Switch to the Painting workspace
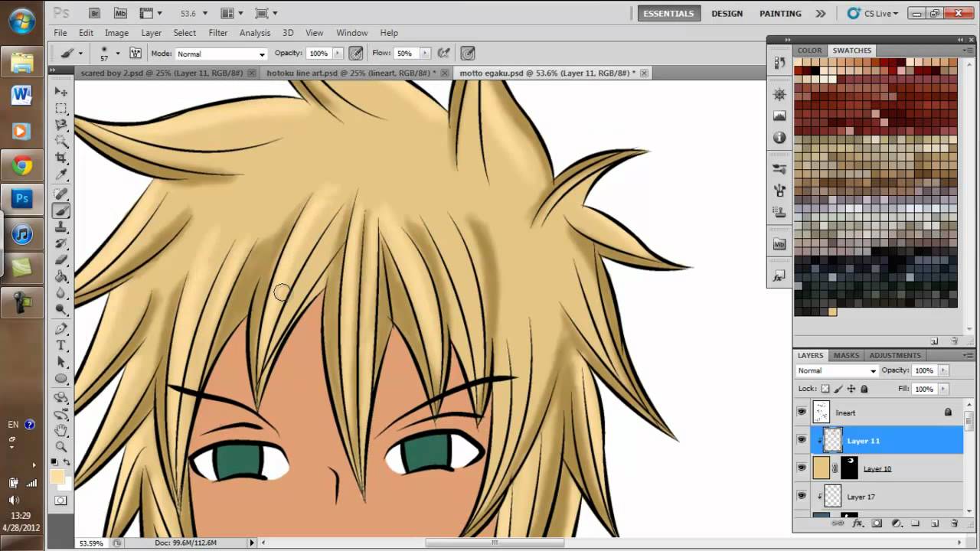This screenshot has width=980, height=551. pyautogui.click(x=780, y=14)
